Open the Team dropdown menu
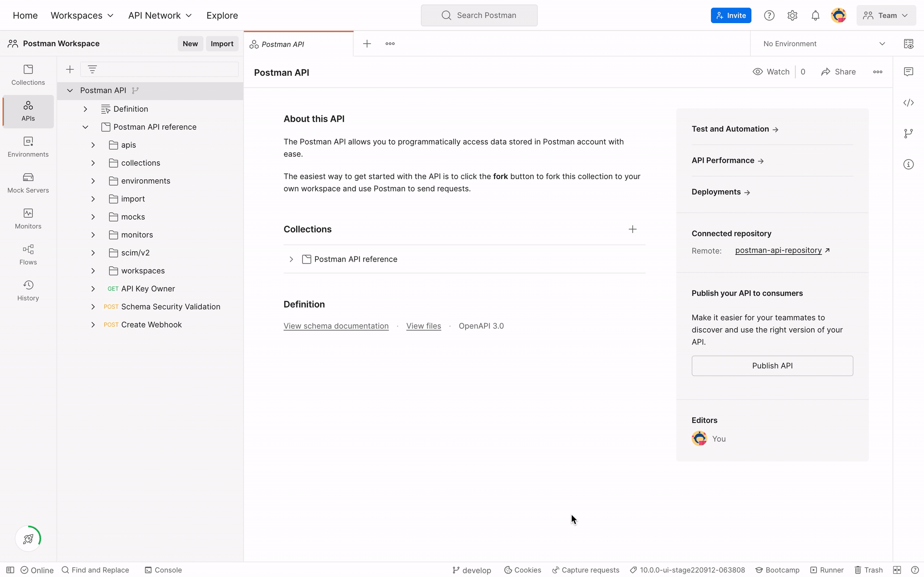The image size is (924, 577). (x=885, y=15)
